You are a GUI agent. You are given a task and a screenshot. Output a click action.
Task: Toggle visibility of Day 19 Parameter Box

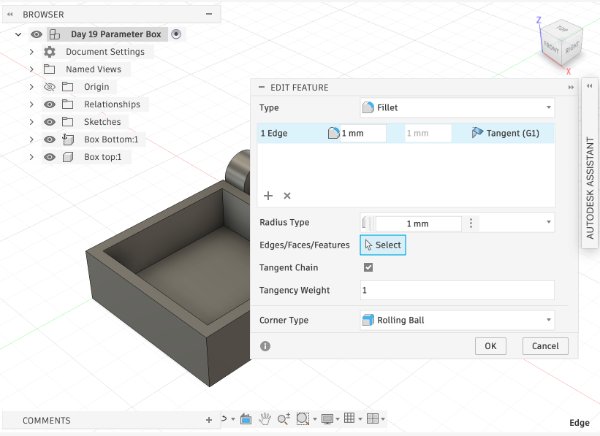click(36, 34)
